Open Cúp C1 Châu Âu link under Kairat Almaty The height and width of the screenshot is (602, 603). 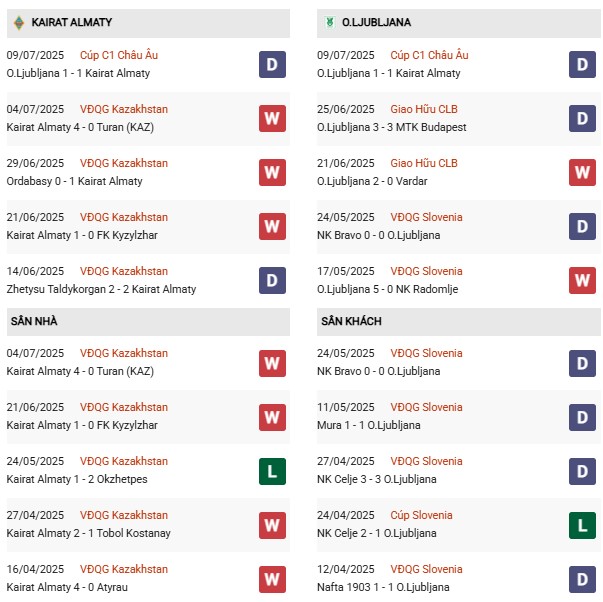[x=119, y=55]
